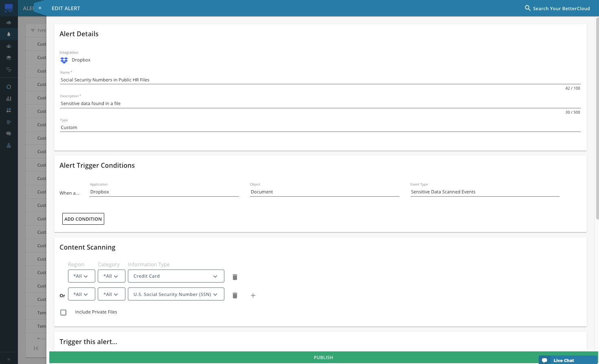The image size is (599, 364).
Task: Click the stacked layers icon in sidebar
Action: (9, 58)
